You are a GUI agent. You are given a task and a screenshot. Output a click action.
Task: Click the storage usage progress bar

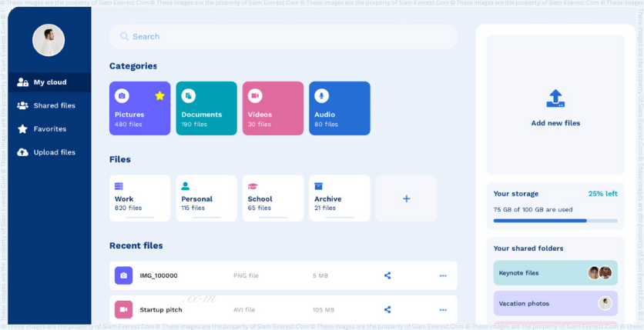(x=555, y=221)
